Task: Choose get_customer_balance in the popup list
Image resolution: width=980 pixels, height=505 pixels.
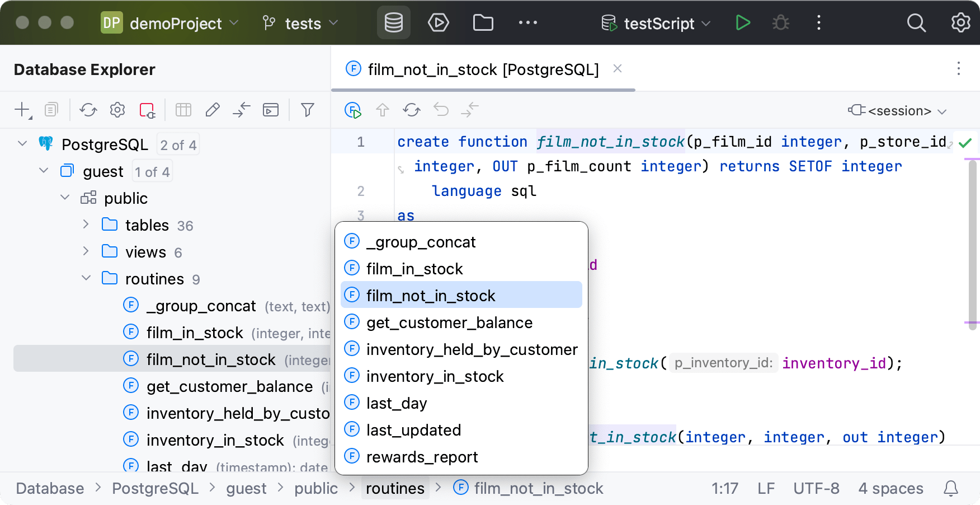Action: pos(461,322)
